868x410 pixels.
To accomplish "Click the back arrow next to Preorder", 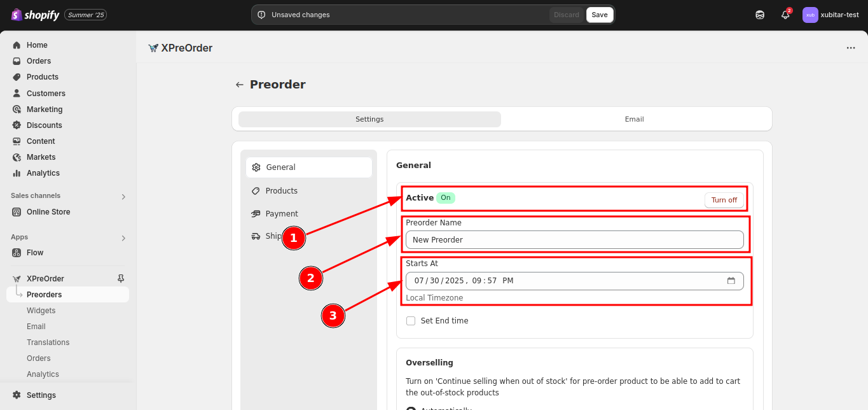I will pos(240,85).
